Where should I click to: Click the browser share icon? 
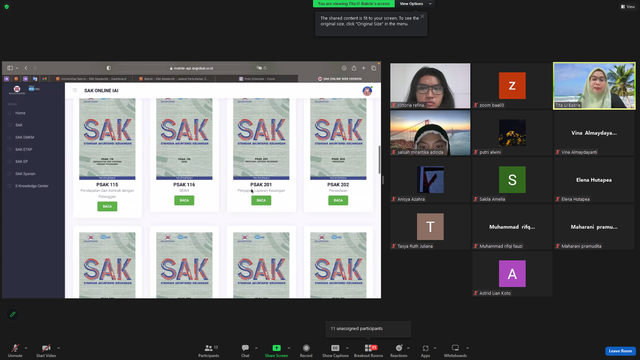click(354, 68)
